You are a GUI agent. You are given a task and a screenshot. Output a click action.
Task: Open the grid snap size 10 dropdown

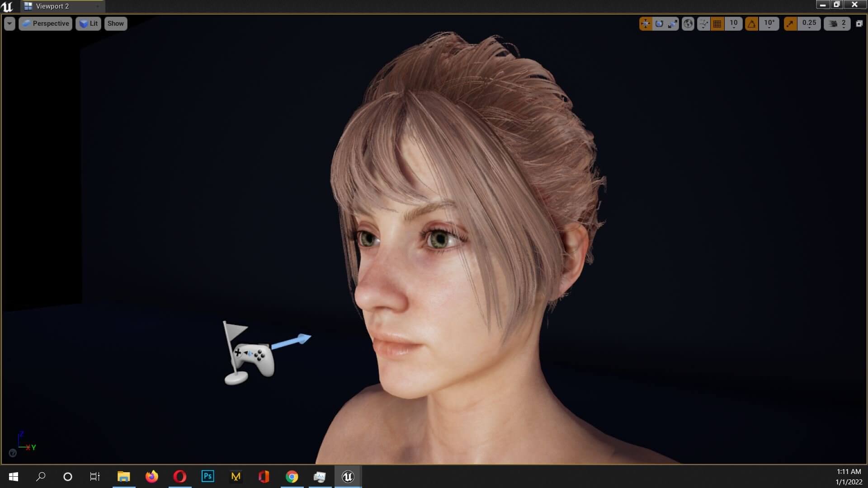733,23
